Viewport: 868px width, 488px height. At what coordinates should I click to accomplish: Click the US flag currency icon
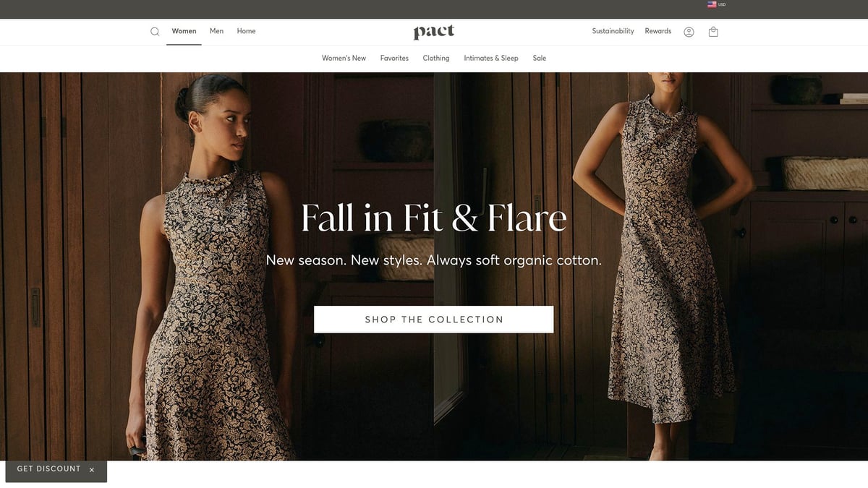(712, 4)
